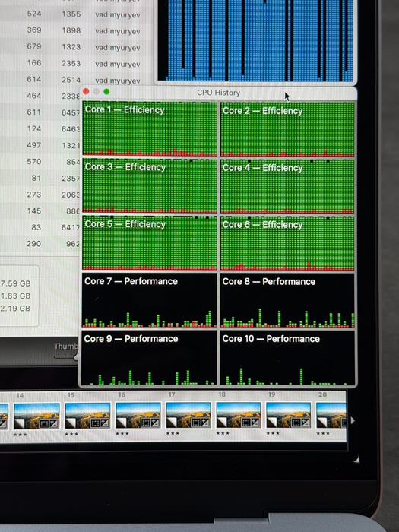Click the green zoom button of CPU History

pos(106,92)
